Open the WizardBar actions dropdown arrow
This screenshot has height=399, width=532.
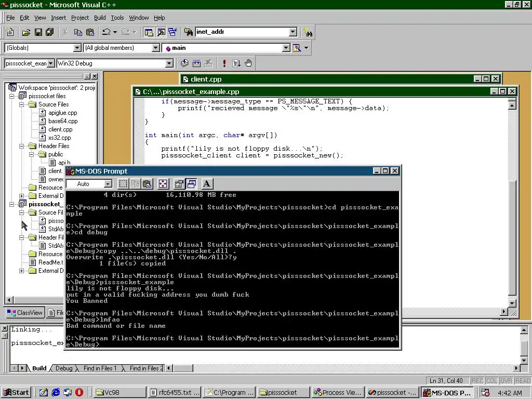click(x=307, y=48)
